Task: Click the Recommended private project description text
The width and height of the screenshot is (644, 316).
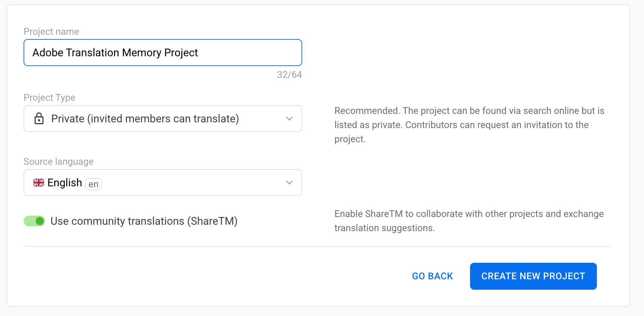Action: coord(469,125)
